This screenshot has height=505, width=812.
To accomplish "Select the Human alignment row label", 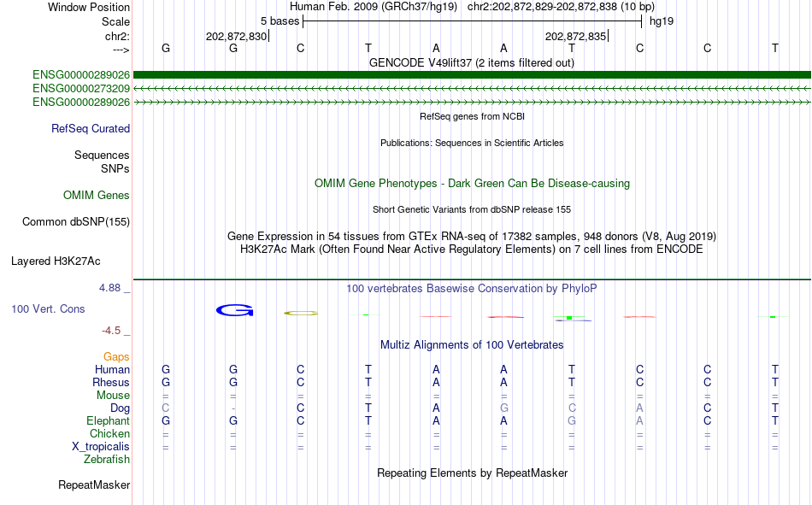I will (112, 369).
